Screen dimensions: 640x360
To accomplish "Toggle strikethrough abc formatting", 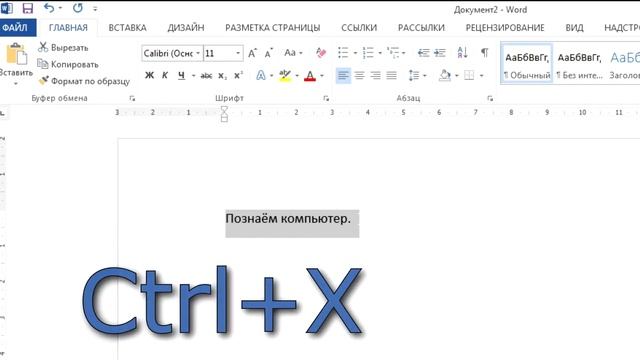I will coord(206,76).
